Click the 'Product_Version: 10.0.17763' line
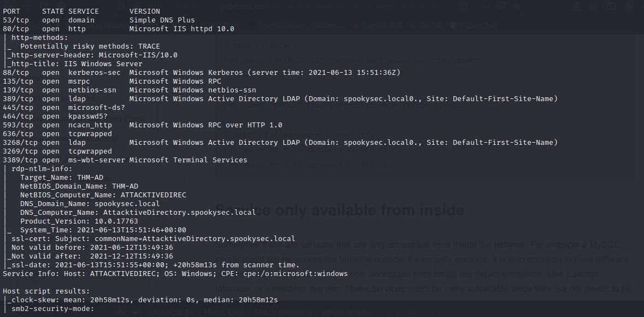 (x=79, y=221)
